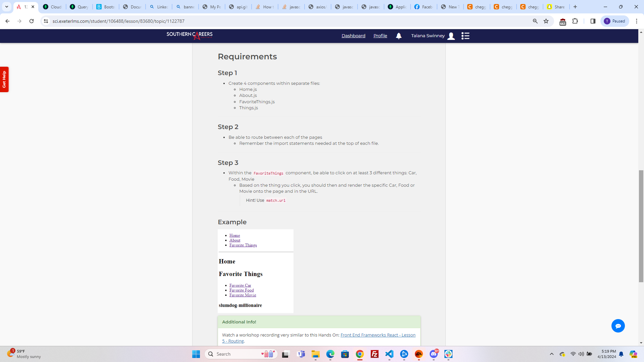Open the Chrome extensions puzzle icon

pyautogui.click(x=575, y=21)
